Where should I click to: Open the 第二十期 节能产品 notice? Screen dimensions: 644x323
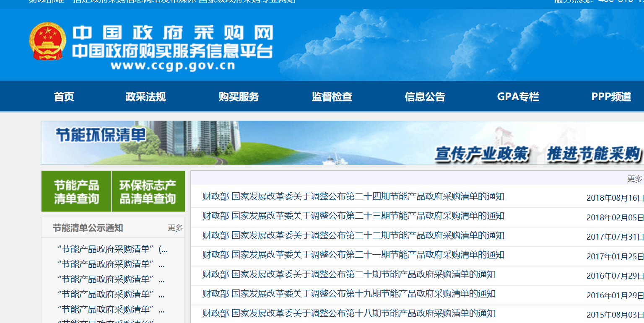(x=349, y=274)
